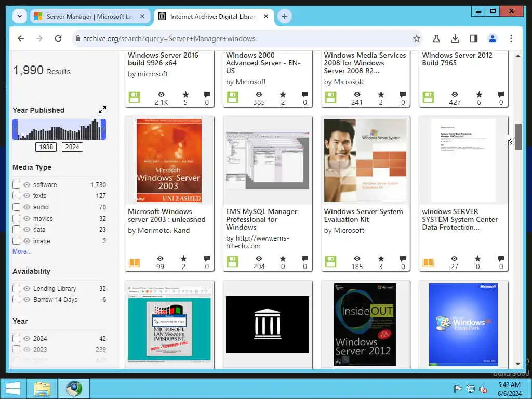
Task: Check the Lending Library availability checkbox
Action: click(x=16, y=288)
